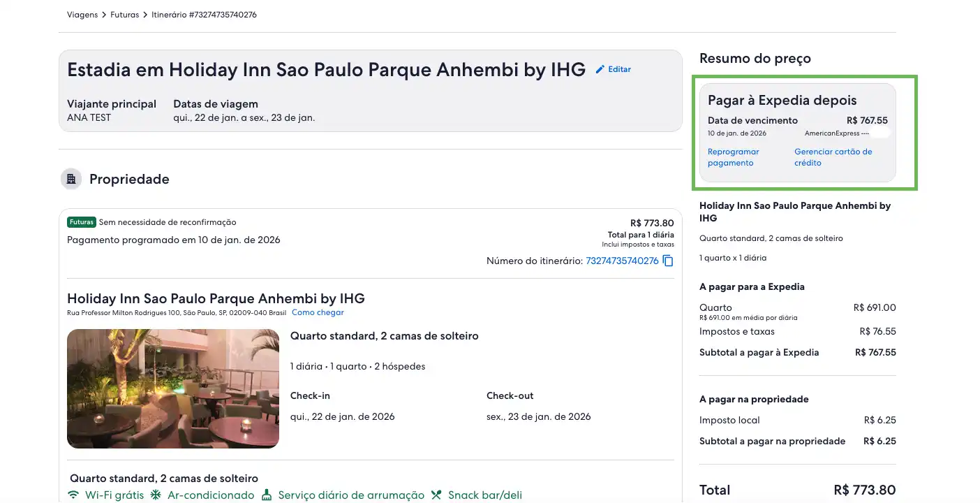Click the hotel photo thumbnail
980x503 pixels.
(x=172, y=388)
